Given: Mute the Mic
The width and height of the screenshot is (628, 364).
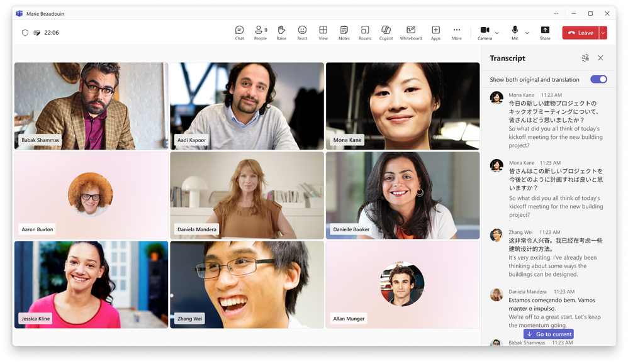Looking at the screenshot, I should (x=515, y=33).
